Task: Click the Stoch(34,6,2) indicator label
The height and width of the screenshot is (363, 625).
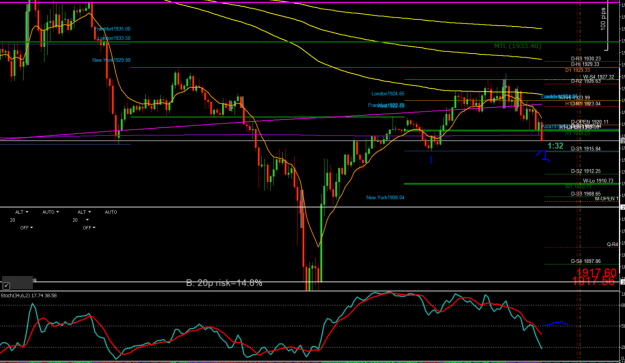Action: (x=29, y=296)
